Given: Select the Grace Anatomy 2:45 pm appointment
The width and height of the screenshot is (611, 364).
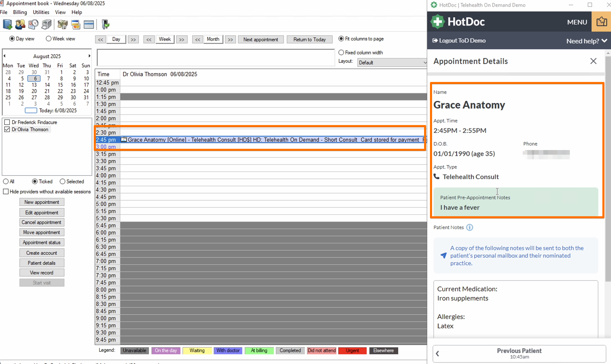Looking at the screenshot, I should [273, 140].
